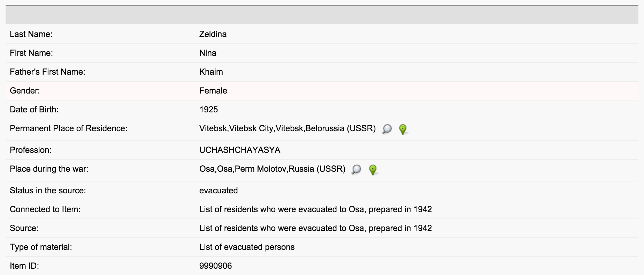Select the status value evacuated
The width and height of the screenshot is (644, 275).
219,191
